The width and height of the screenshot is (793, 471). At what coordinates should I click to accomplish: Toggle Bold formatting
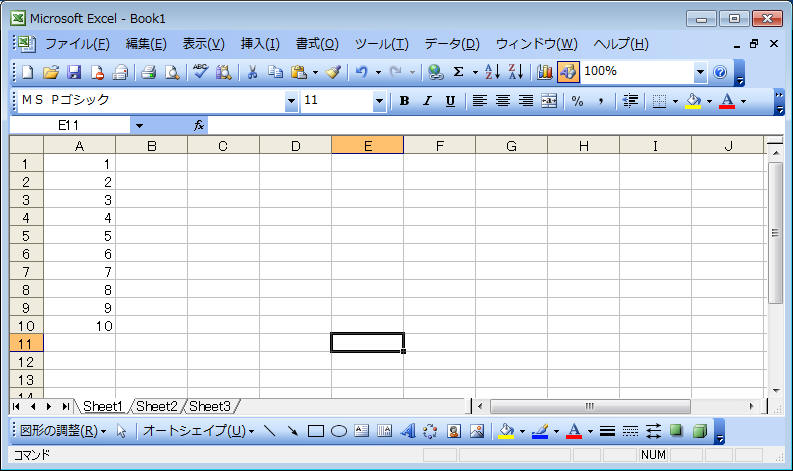click(x=404, y=101)
